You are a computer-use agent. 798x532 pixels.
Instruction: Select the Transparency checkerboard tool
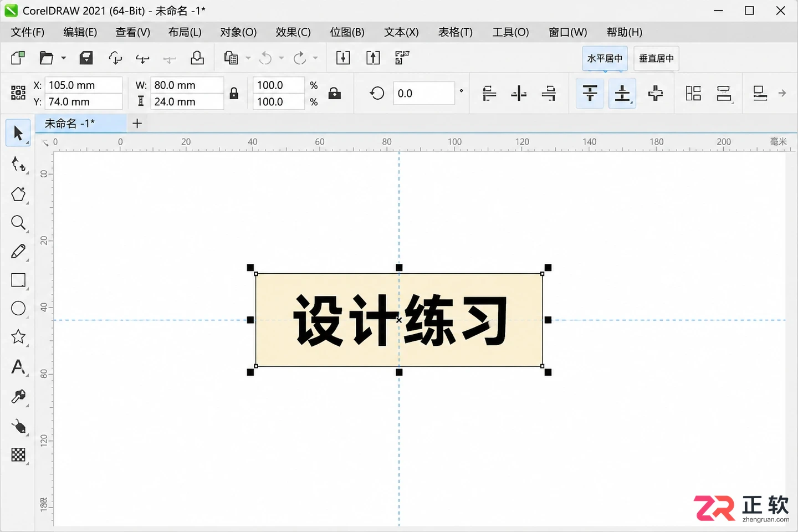(x=18, y=455)
